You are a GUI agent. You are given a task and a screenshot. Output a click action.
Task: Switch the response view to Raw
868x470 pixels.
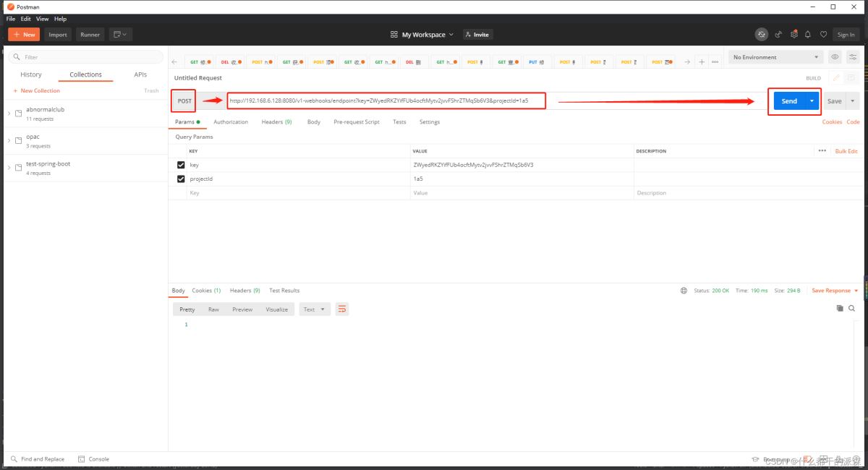point(213,309)
